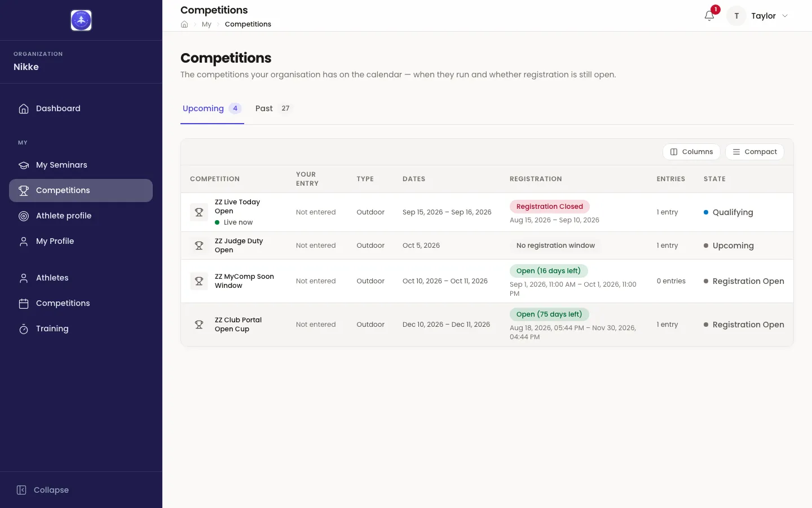Open the Athletes section
812x508 pixels.
tap(81, 278)
